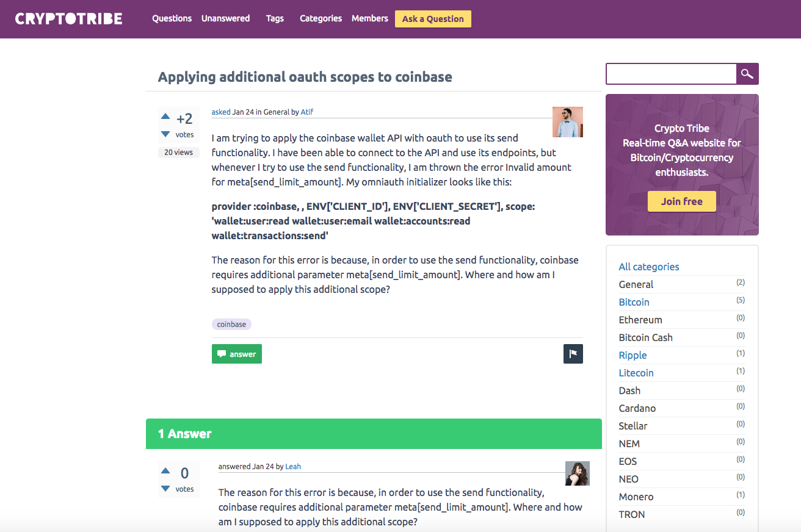
Task: Open Atif's profile avatar
Action: point(567,122)
